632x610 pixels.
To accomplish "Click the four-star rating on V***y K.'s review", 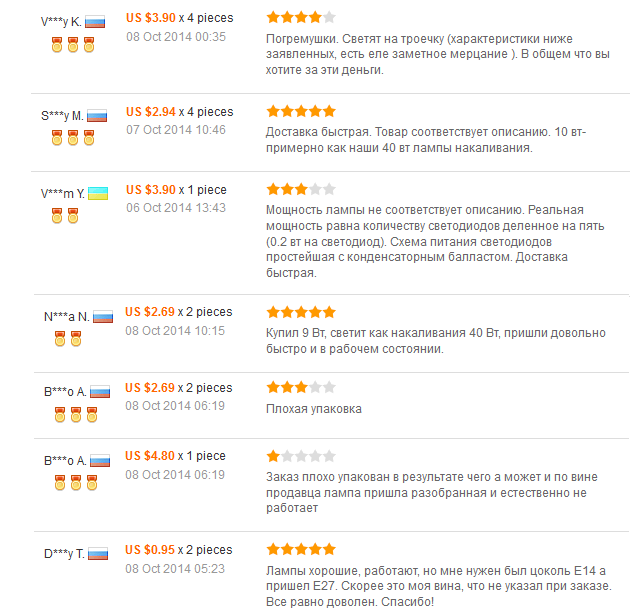I will (301, 17).
